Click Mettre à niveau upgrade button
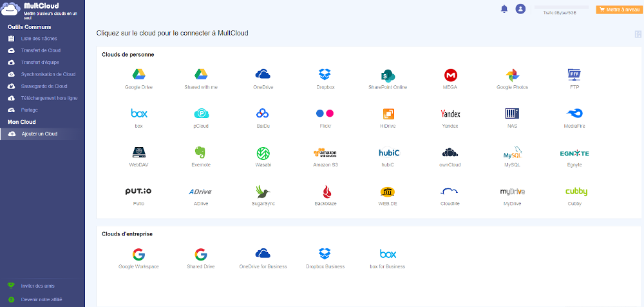This screenshot has width=644, height=307. pos(618,10)
